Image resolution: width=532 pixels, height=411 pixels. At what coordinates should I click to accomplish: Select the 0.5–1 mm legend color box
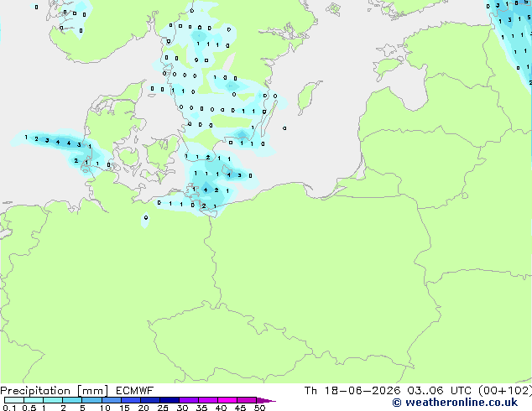coord(34,400)
